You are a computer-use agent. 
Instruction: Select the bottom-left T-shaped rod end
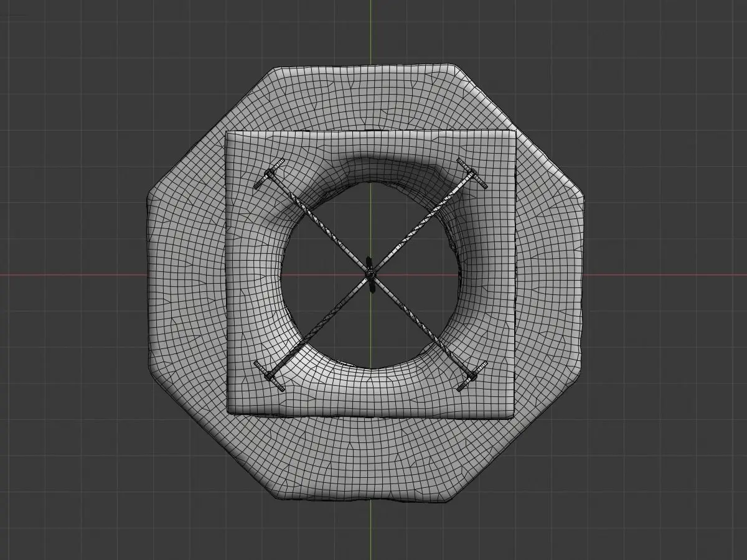coord(270,375)
